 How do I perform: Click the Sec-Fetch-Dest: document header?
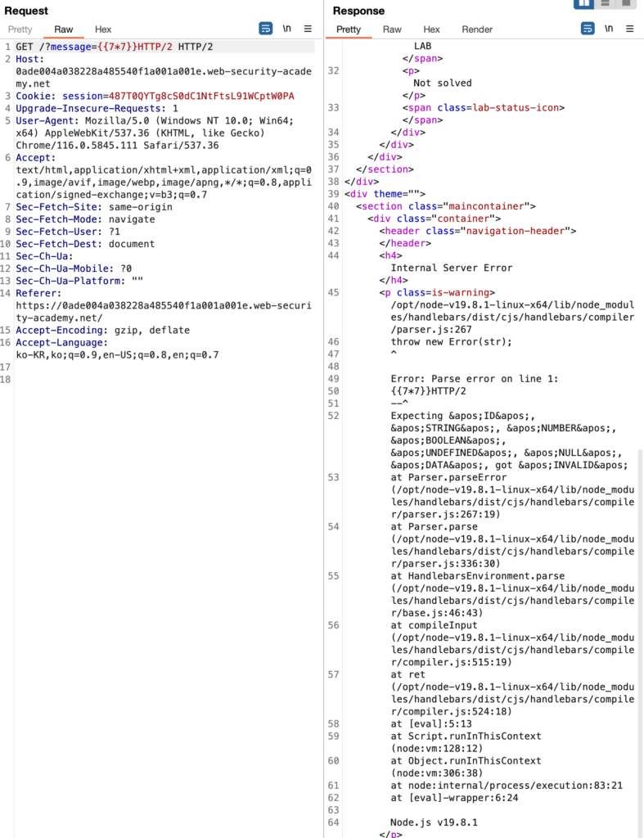tap(85, 244)
